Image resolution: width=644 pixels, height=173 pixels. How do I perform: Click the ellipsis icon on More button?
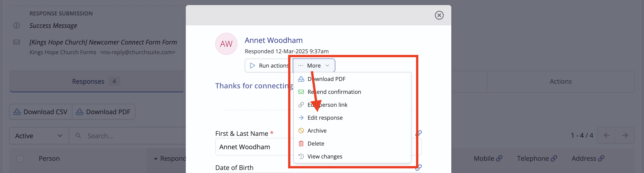click(x=301, y=66)
